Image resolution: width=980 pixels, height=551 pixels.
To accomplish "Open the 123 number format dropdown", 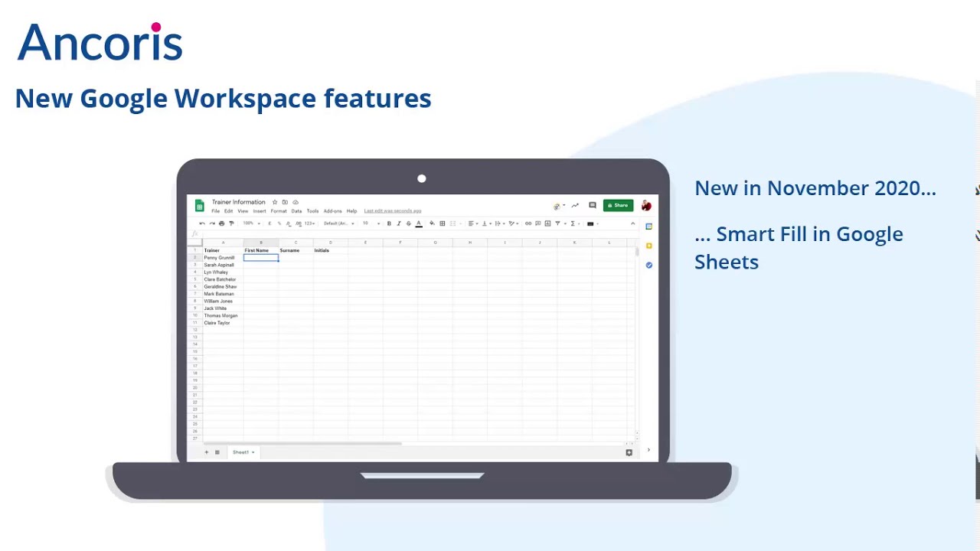I will pos(309,223).
